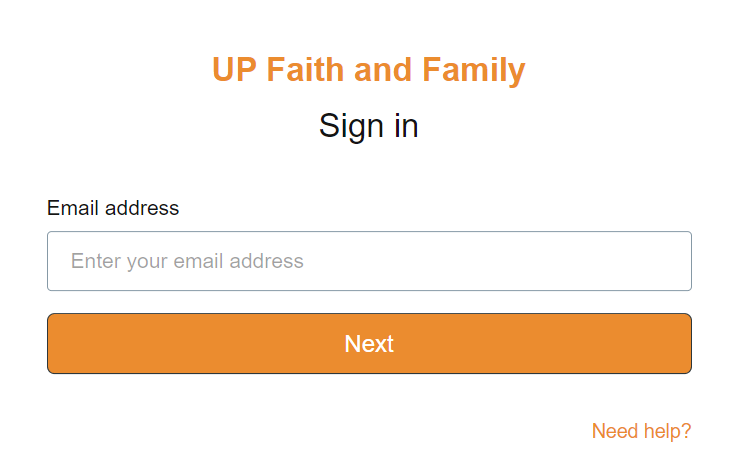Click the Sign in heading
Screen dimensions: 738x475
[x=369, y=126]
